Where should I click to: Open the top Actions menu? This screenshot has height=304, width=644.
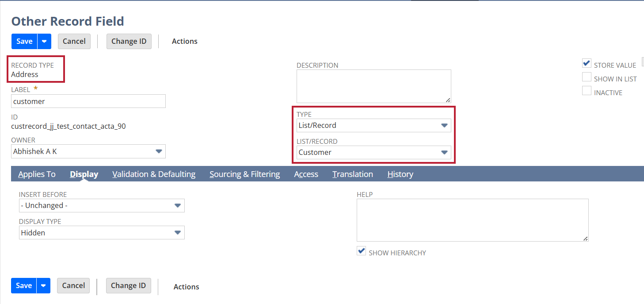pos(184,41)
